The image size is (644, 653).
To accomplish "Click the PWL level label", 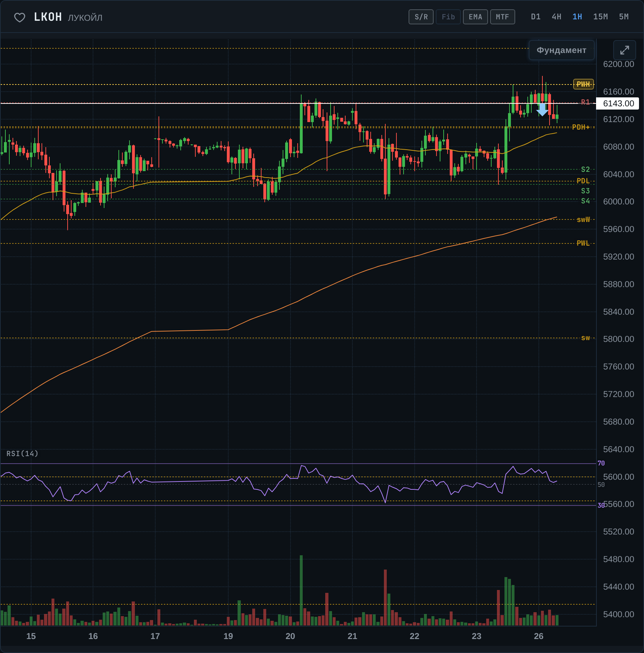I will [583, 243].
